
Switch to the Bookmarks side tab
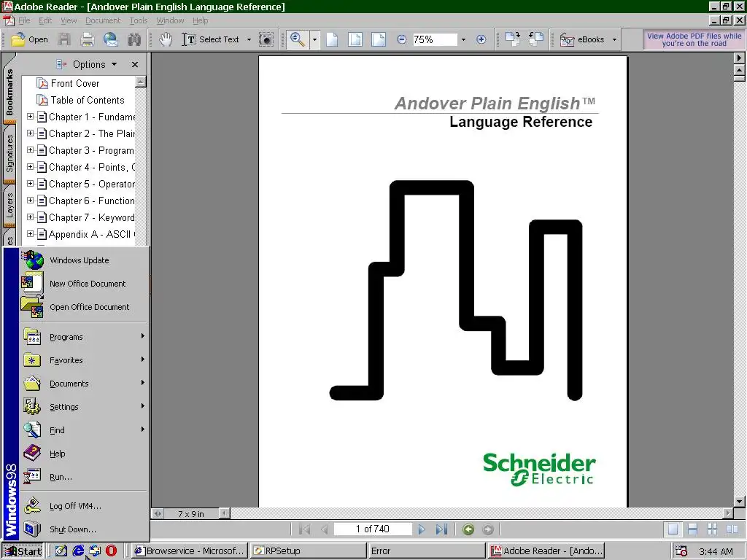click(9, 92)
